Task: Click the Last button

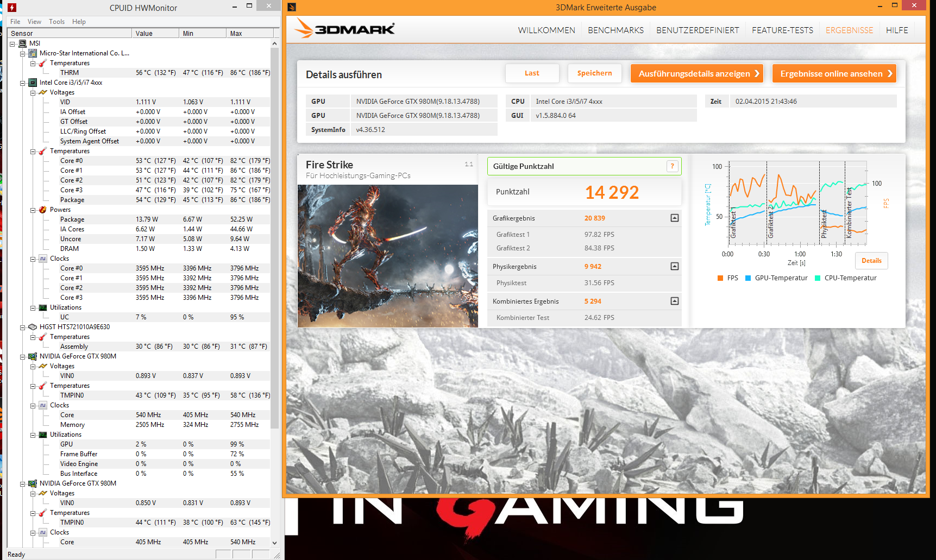Action: point(532,73)
